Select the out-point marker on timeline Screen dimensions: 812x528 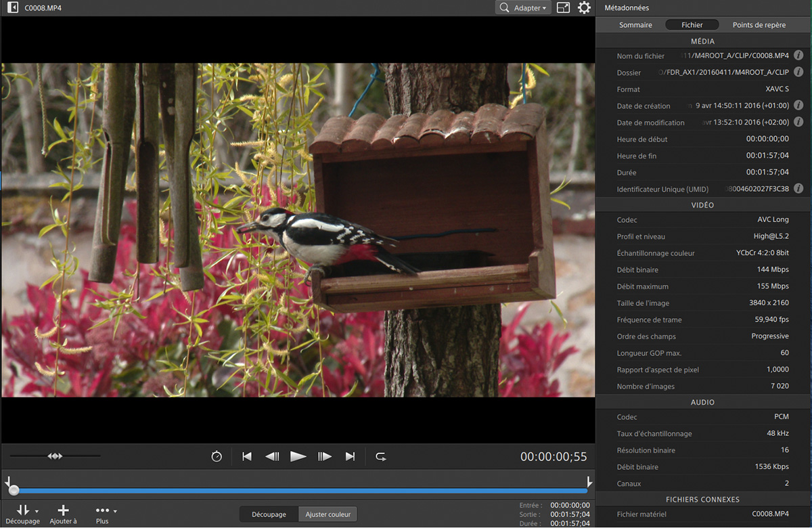[x=589, y=481]
